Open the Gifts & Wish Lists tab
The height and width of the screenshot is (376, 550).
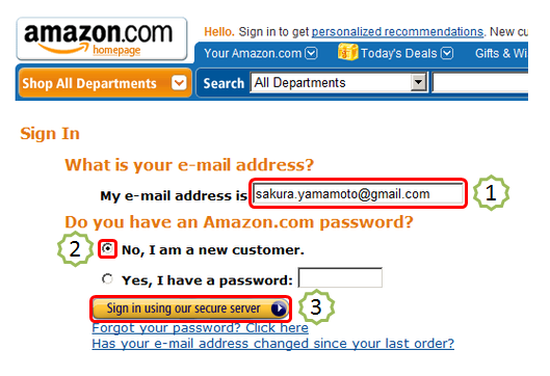[501, 53]
